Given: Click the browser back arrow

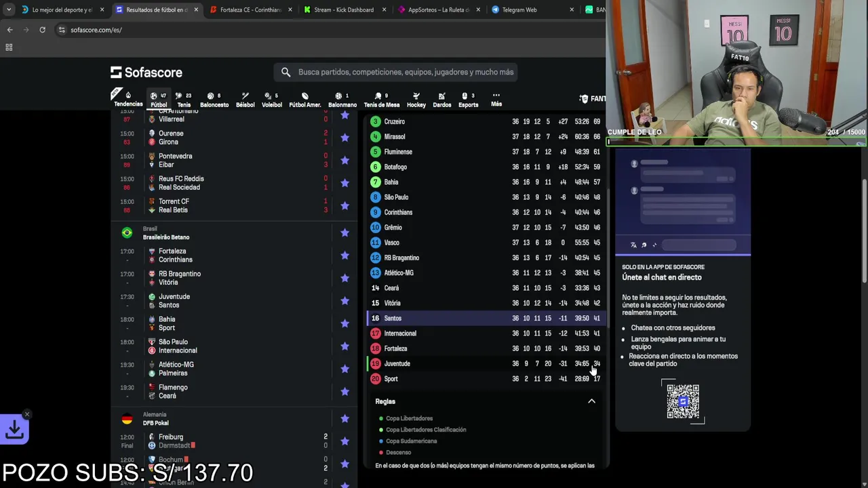Looking at the screenshot, I should pos(10,30).
